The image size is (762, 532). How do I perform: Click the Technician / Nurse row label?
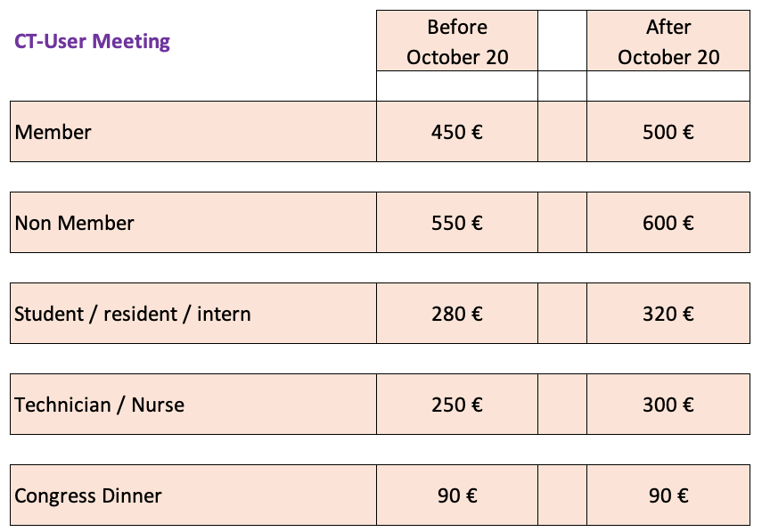pyautogui.click(x=100, y=405)
